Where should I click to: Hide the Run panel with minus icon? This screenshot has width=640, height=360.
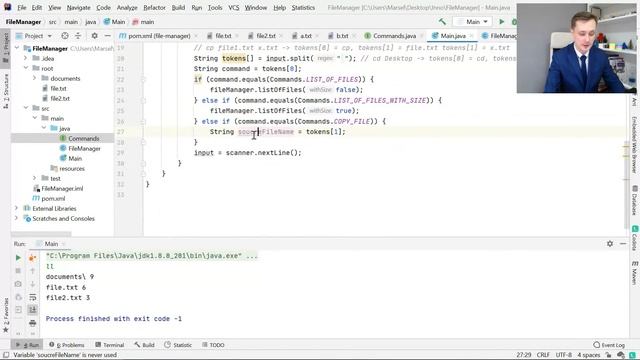623,244
